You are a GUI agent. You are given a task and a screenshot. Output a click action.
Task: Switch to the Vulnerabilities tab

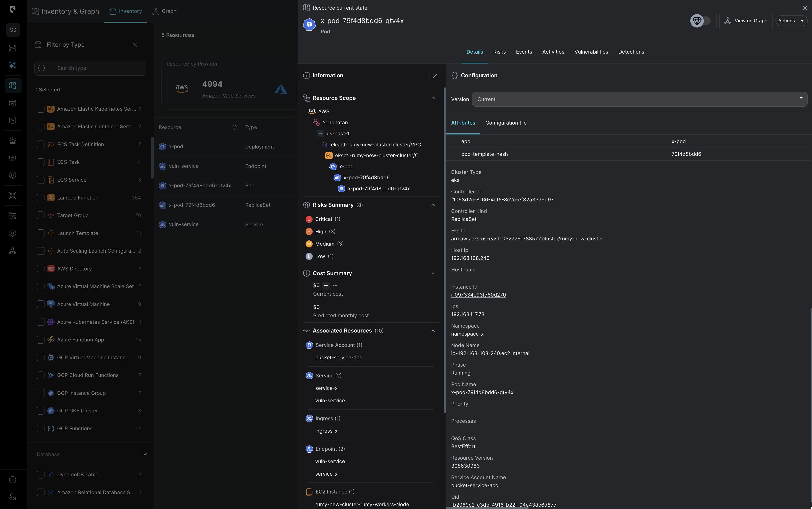point(591,52)
